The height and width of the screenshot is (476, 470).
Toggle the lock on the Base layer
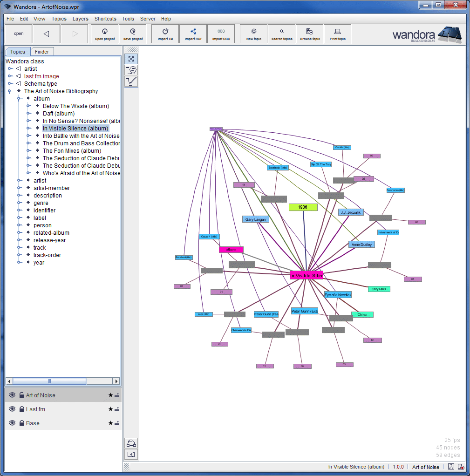point(22,423)
